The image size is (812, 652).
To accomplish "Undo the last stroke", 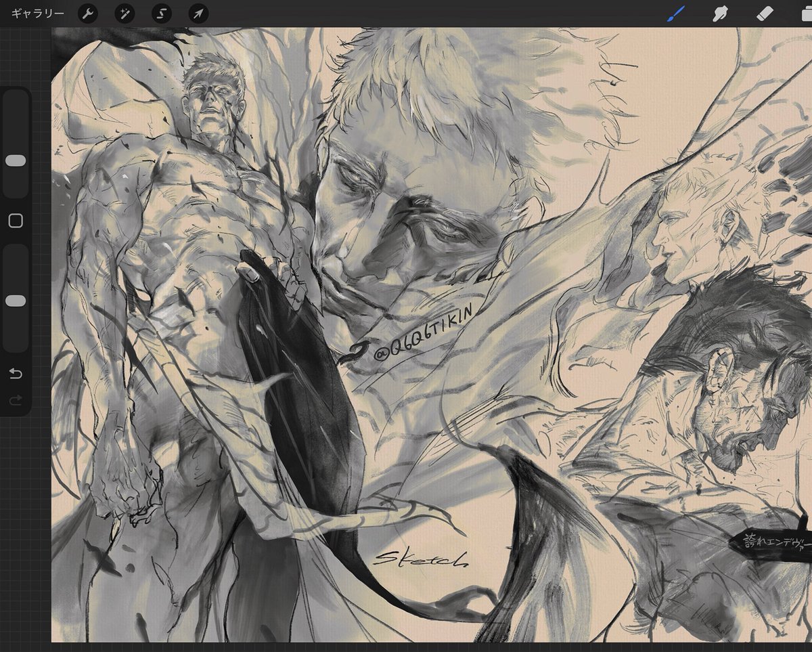I will [15, 373].
